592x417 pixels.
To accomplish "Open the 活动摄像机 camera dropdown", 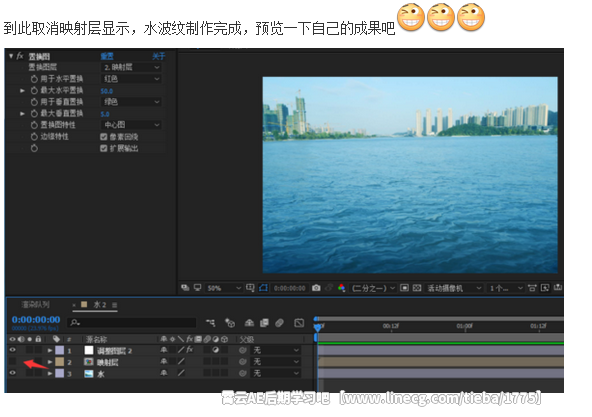I will [454, 288].
